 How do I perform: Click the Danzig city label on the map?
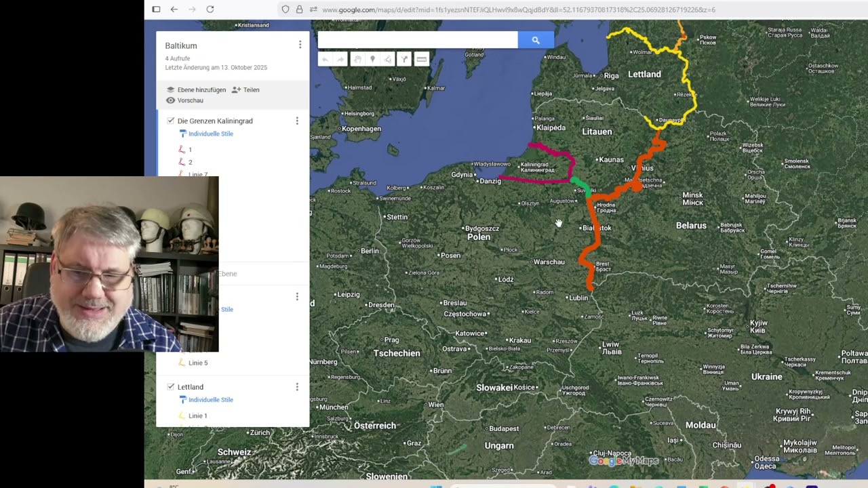click(x=490, y=181)
